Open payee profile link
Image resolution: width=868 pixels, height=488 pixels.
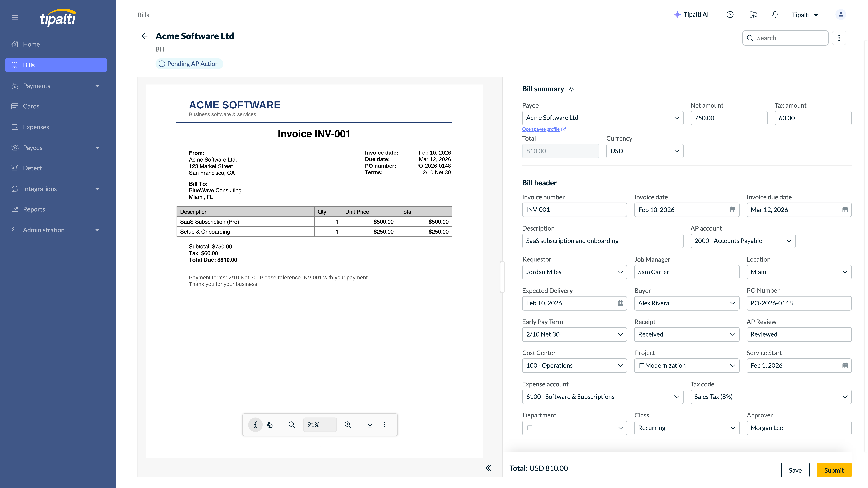[x=544, y=129]
